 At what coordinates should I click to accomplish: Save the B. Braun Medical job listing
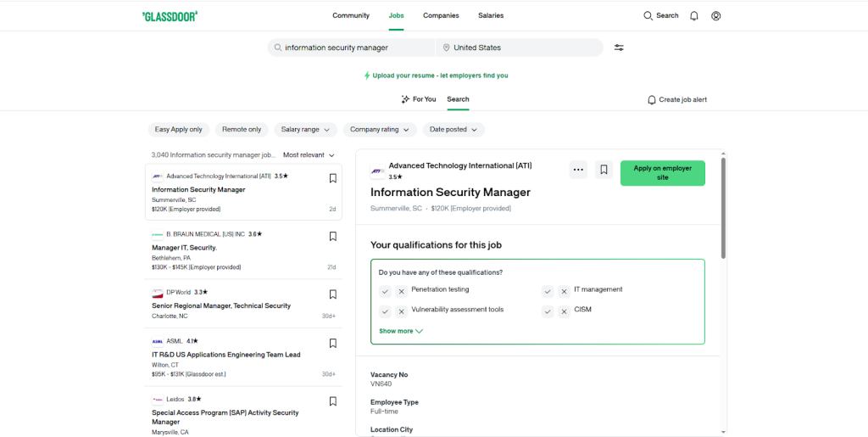[x=332, y=237]
